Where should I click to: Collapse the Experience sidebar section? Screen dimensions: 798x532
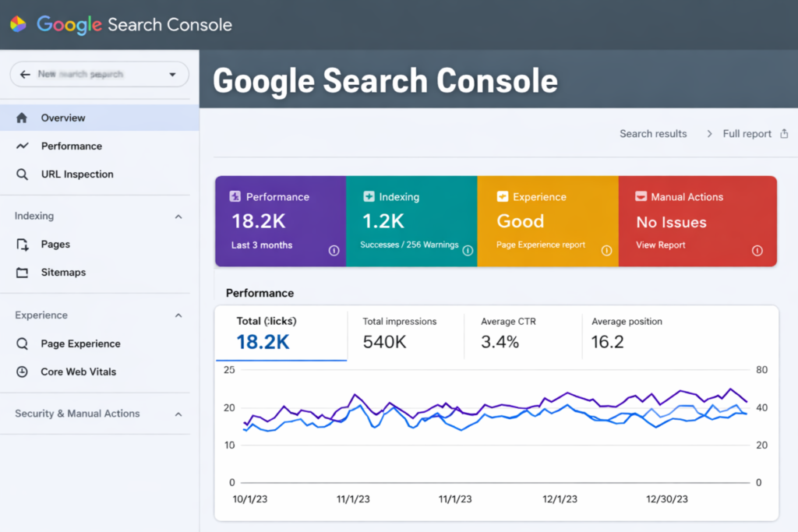tap(178, 315)
